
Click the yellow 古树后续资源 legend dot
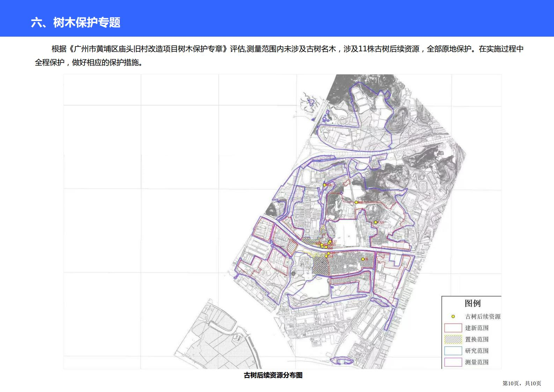[x=453, y=317]
